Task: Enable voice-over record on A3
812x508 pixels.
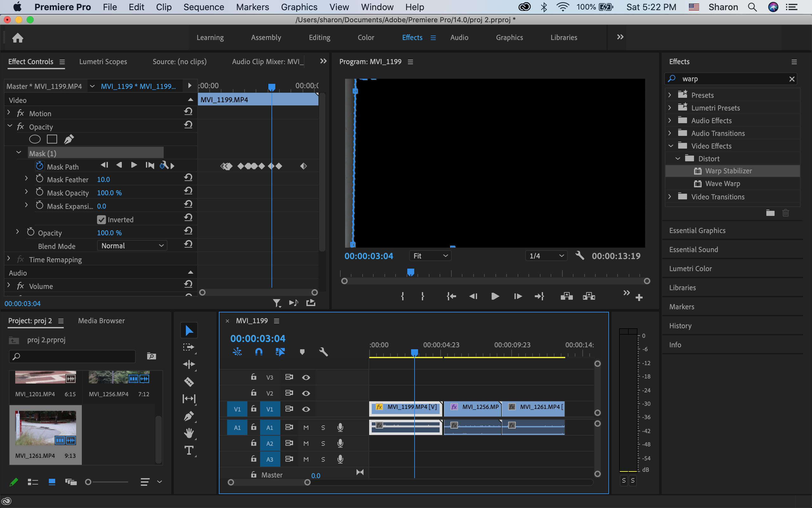Action: pyautogui.click(x=340, y=459)
